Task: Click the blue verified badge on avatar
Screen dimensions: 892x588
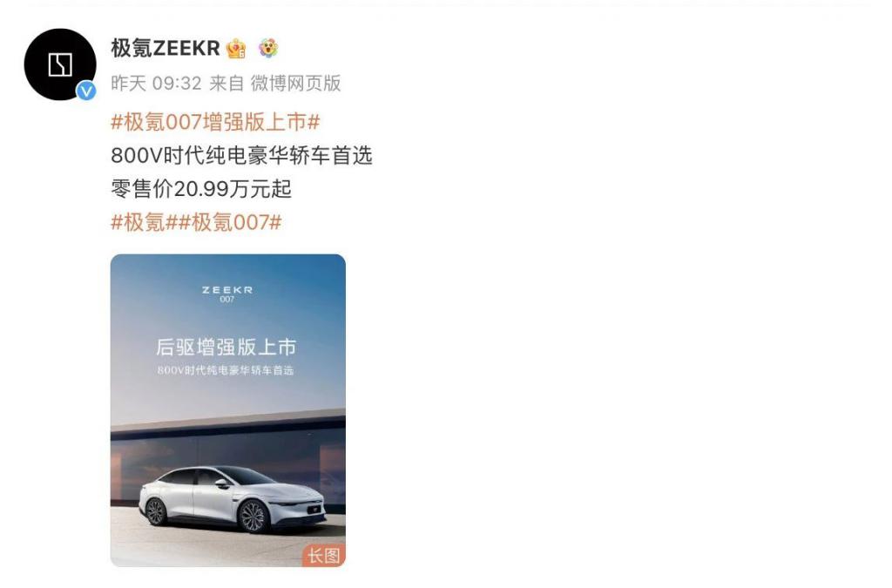Action: (x=86, y=91)
